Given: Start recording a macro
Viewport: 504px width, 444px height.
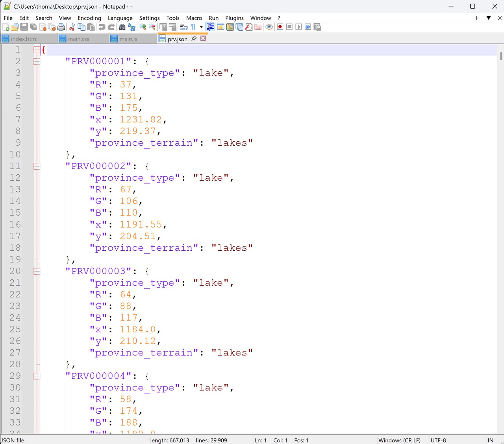Looking at the screenshot, I should [280, 27].
